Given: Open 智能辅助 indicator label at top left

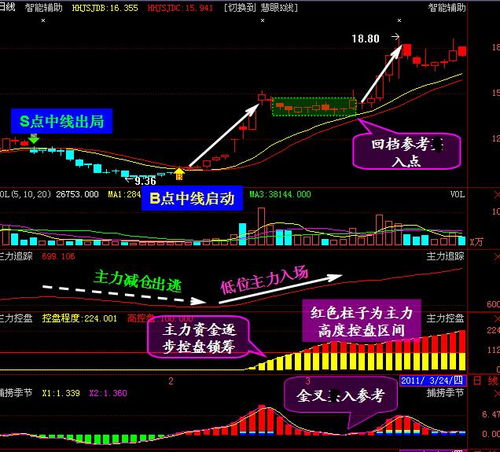Looking at the screenshot, I should 44,8.
